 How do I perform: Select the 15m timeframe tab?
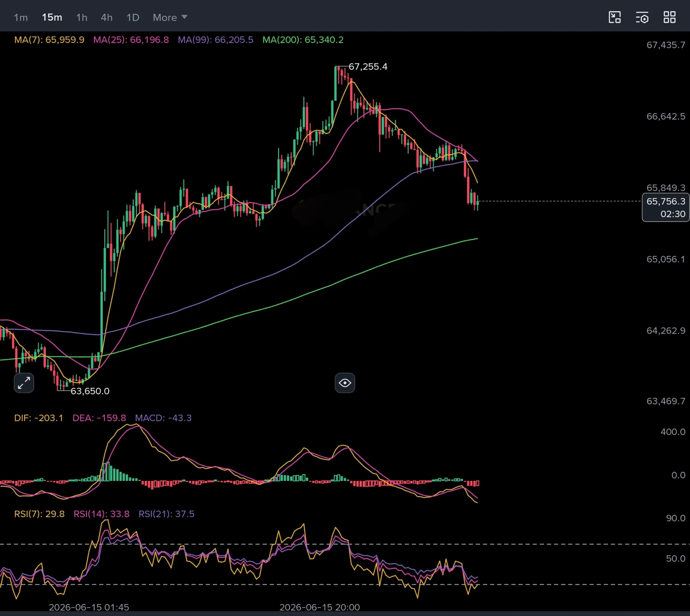(52, 18)
